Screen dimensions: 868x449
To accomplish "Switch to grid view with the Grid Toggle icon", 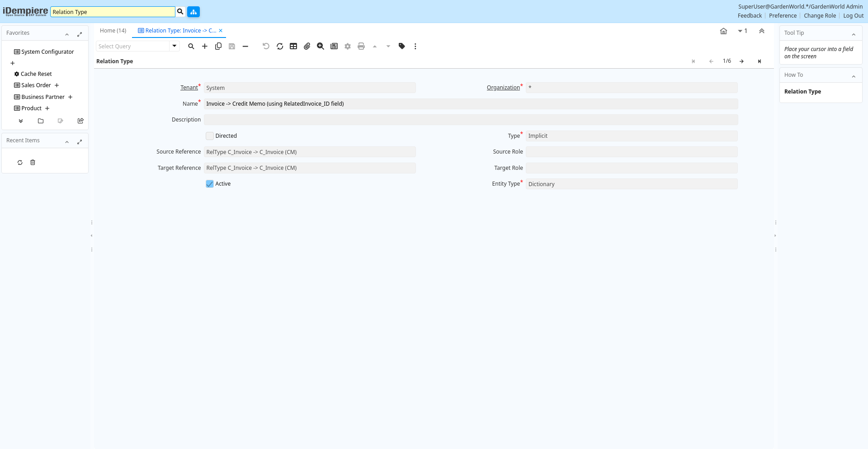I will click(x=293, y=47).
